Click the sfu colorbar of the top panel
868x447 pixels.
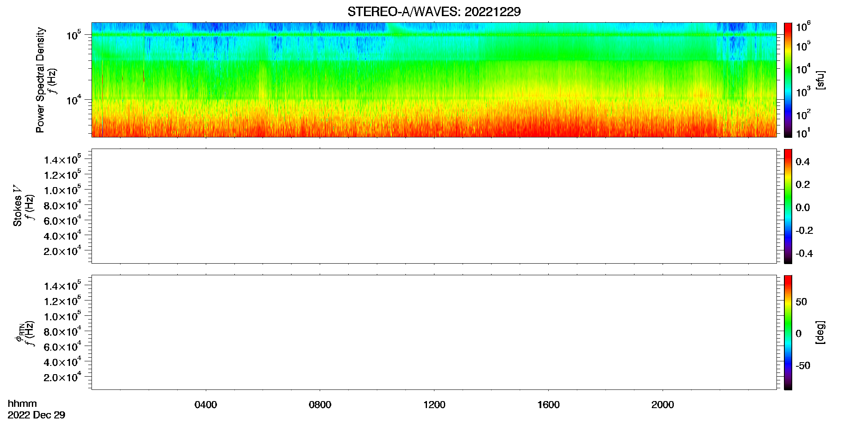[788, 80]
